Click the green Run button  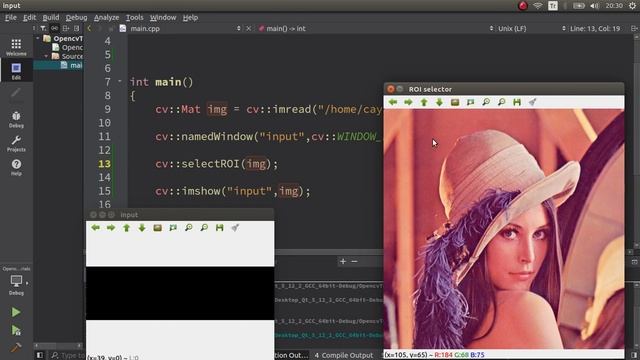[x=16, y=312]
